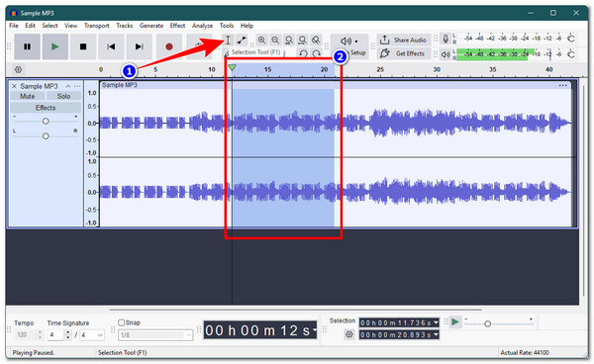Open the 1/8 snap dropdown
Viewport: 594px width, 364px height.
click(155, 335)
